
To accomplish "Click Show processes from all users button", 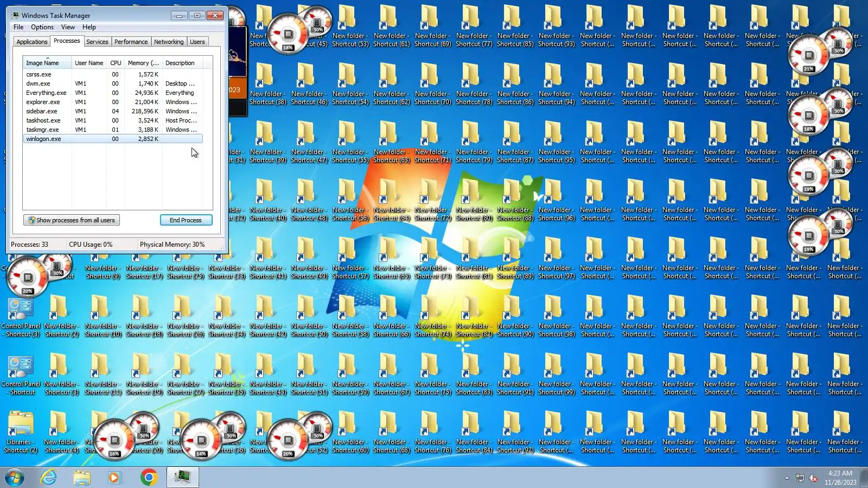I will click(72, 220).
